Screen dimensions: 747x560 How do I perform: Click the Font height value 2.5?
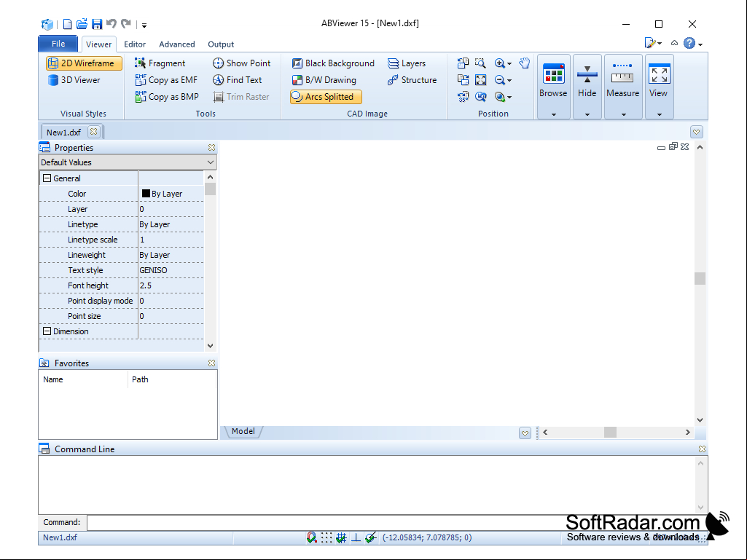tap(145, 285)
